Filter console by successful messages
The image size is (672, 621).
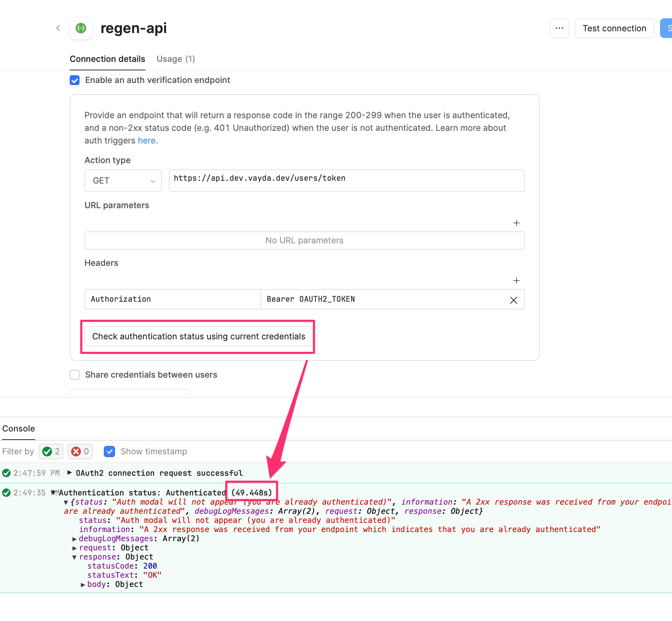[51, 451]
